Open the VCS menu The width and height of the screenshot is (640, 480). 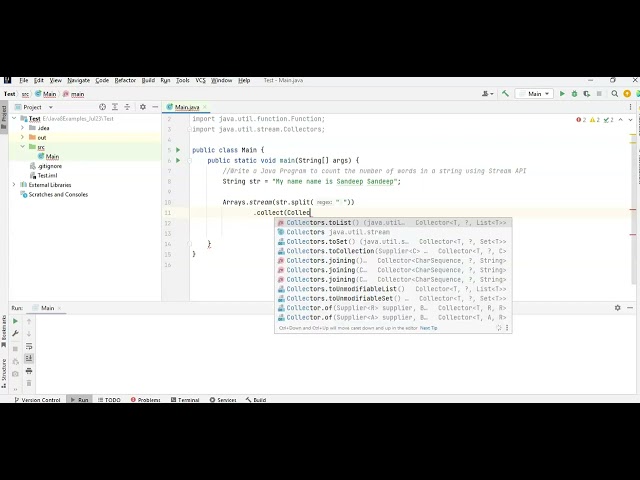tap(200, 80)
